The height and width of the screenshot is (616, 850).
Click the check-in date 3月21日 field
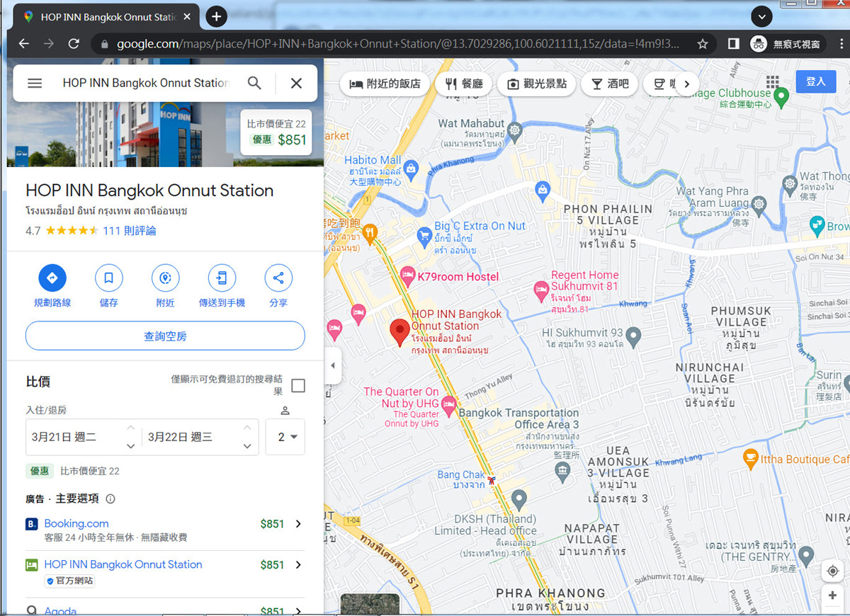[84, 437]
